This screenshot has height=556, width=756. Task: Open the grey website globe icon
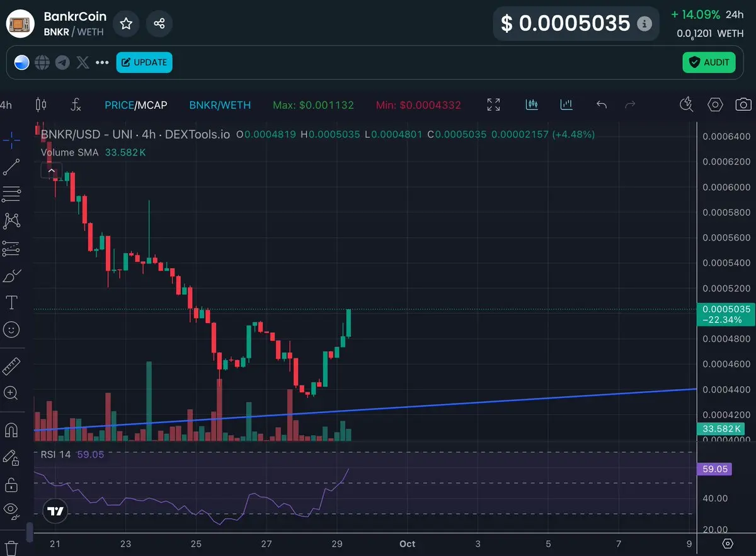click(42, 62)
